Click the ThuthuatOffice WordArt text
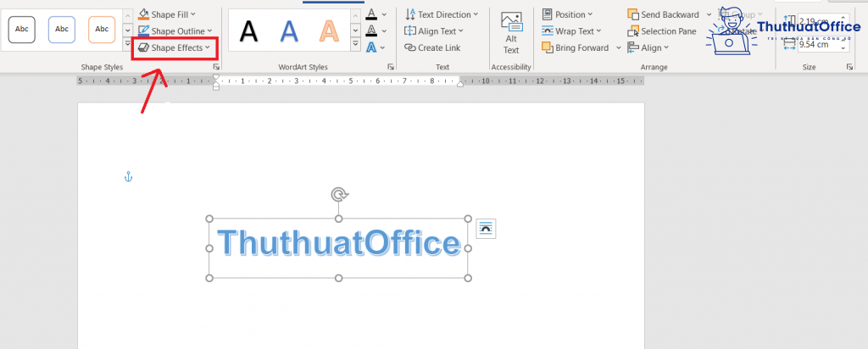The height and width of the screenshot is (349, 868). coord(339,243)
